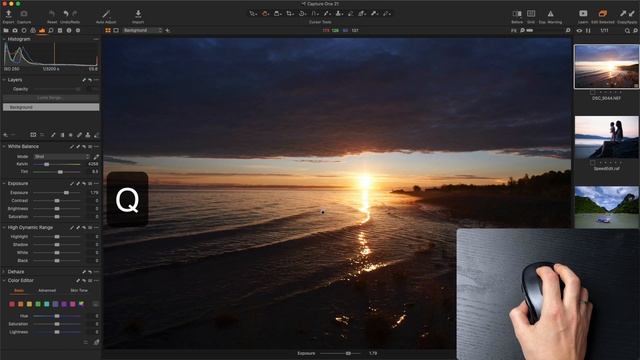This screenshot has width=640, height=360.
Task: Select the erase mask cursor tool
Action: pos(350,13)
